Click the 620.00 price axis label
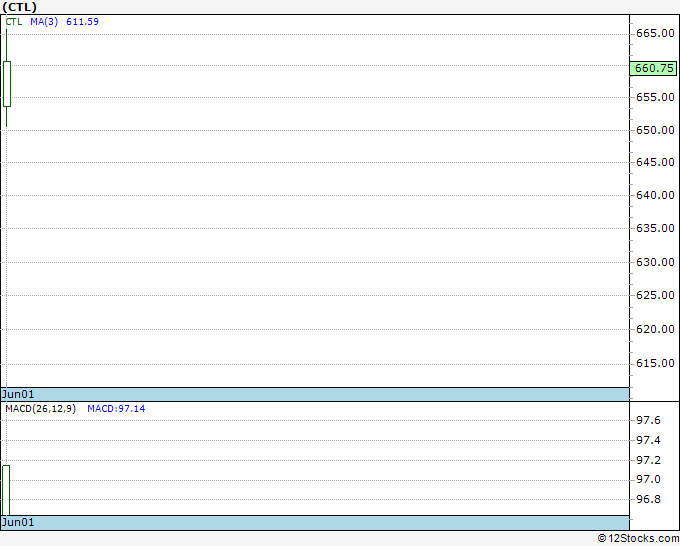Image resolution: width=680 pixels, height=546 pixels. click(x=655, y=329)
